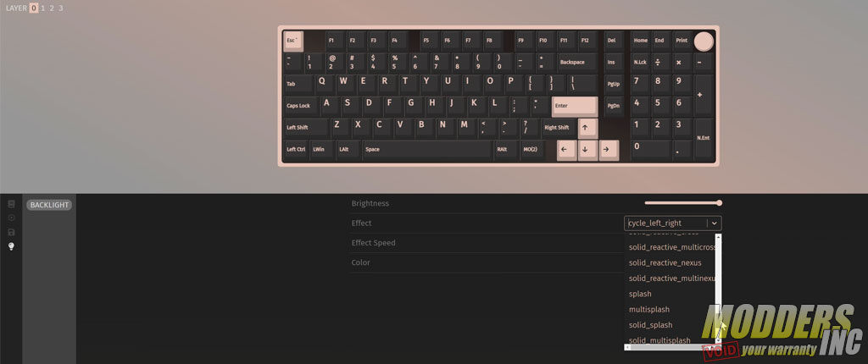868x364 pixels.
Task: Select the lighting bulb sidebar icon
Action: coord(12,246)
